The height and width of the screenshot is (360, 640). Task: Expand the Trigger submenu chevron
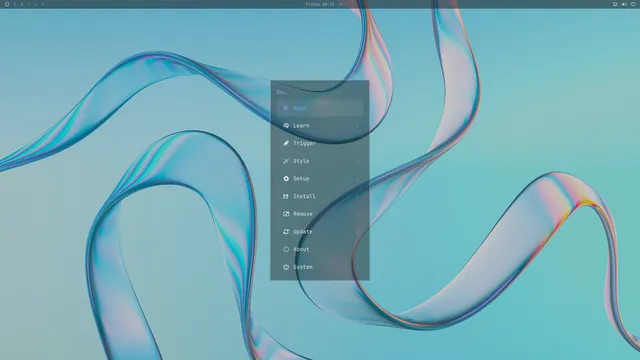tap(358, 143)
